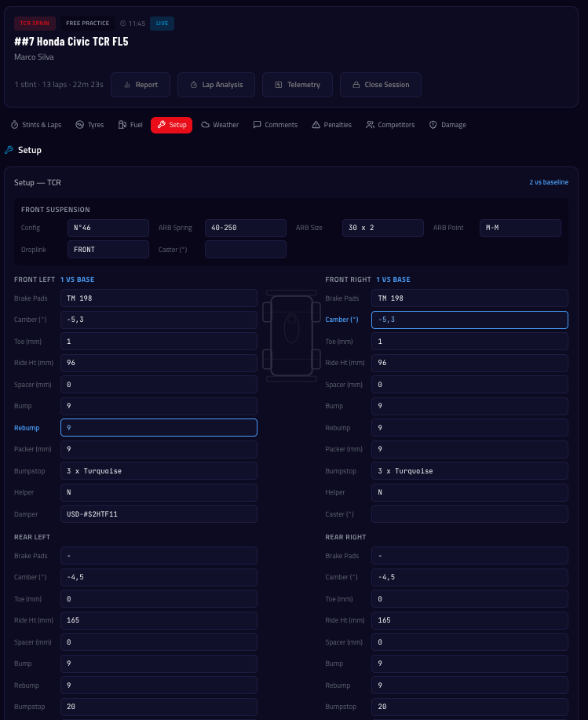Click the Report button
This screenshot has width=588, height=720.
point(141,85)
